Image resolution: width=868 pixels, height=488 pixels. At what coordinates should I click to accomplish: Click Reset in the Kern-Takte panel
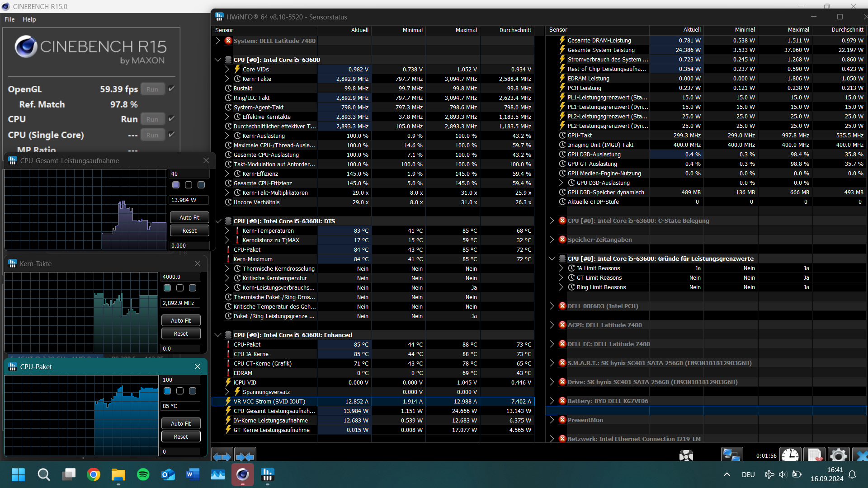point(180,333)
